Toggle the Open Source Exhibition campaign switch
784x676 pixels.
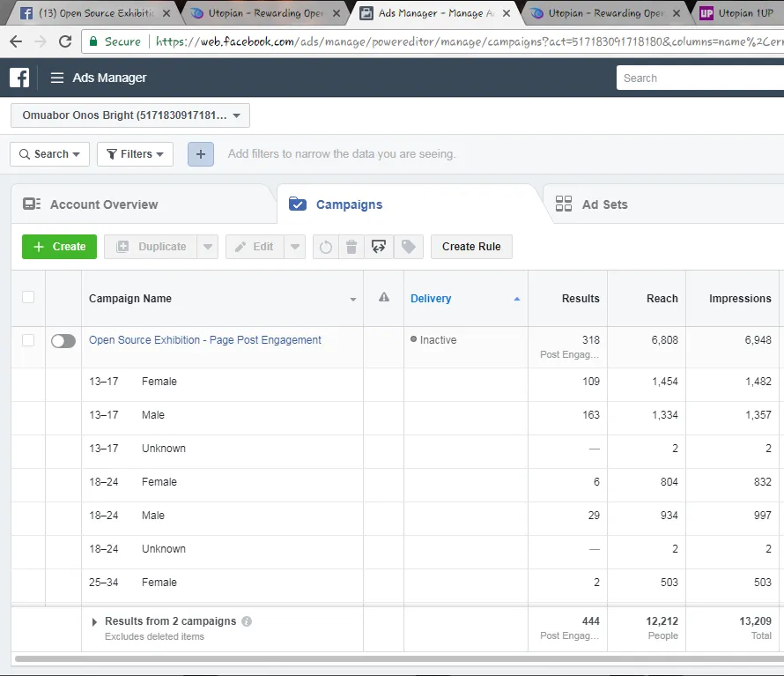pyautogui.click(x=63, y=341)
